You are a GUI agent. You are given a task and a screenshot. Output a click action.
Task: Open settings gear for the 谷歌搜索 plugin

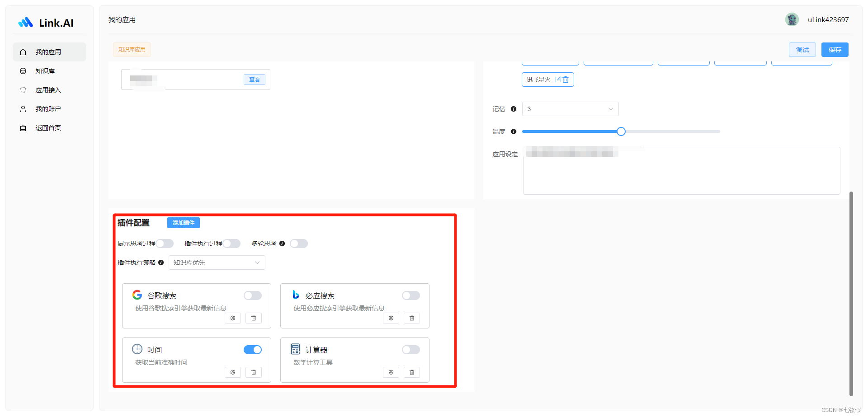[x=233, y=318]
